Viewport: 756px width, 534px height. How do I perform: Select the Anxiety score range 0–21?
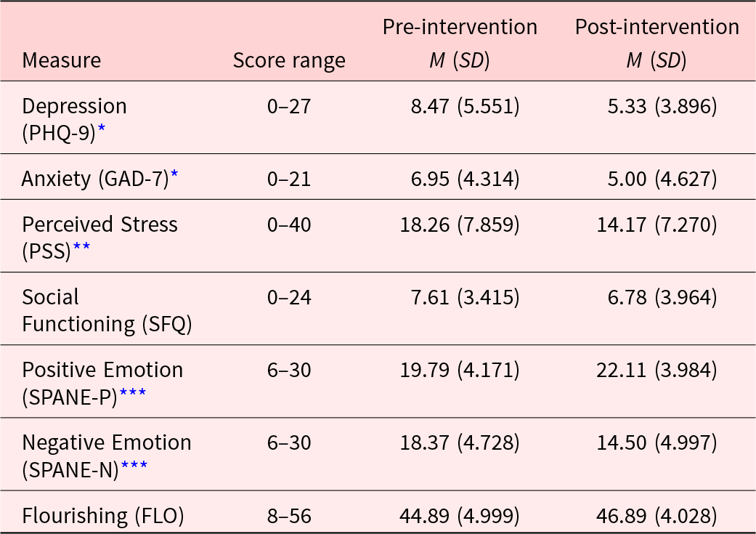289,179
